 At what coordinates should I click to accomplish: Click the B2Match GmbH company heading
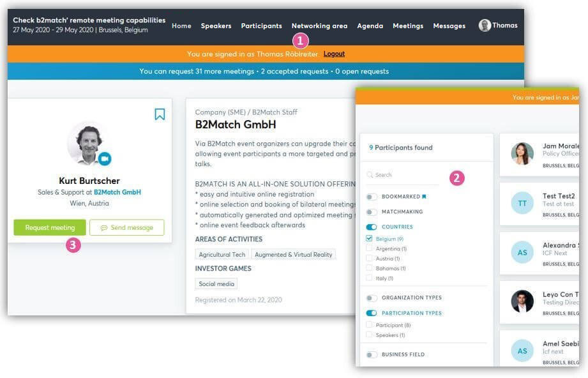236,125
